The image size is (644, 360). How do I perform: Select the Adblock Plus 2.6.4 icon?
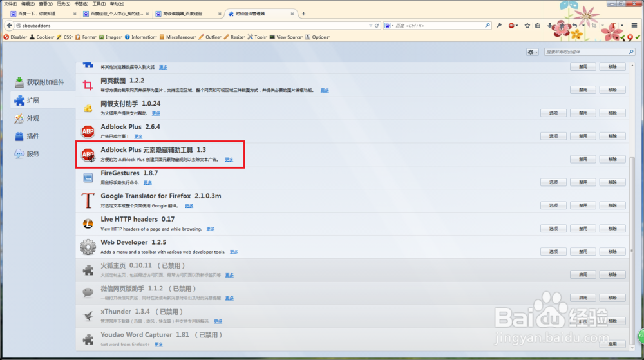pyautogui.click(x=88, y=131)
